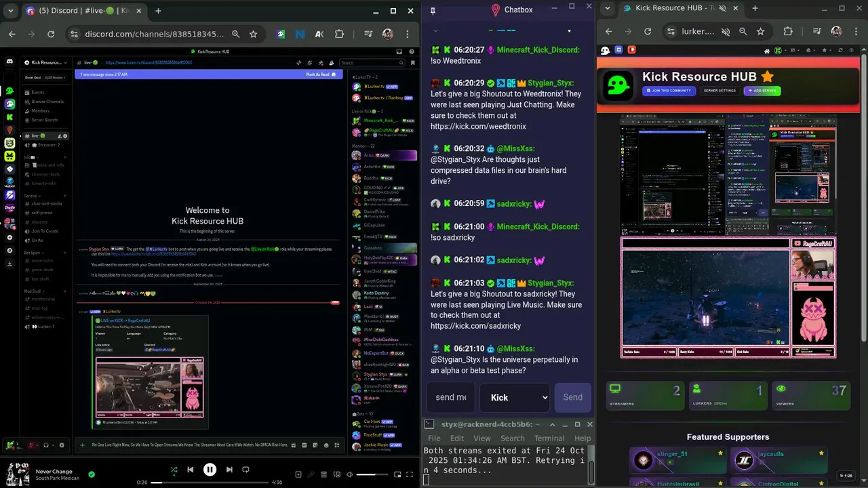Open Discord user settings gear
The image size is (868, 488).
[62, 445]
